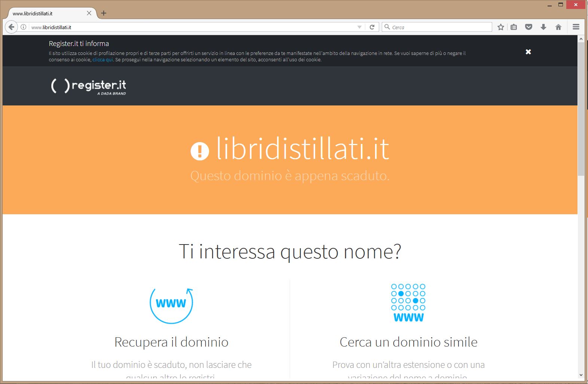The width and height of the screenshot is (588, 384).
Task: Click the 'clicca qui' cookie link
Action: 103,60
